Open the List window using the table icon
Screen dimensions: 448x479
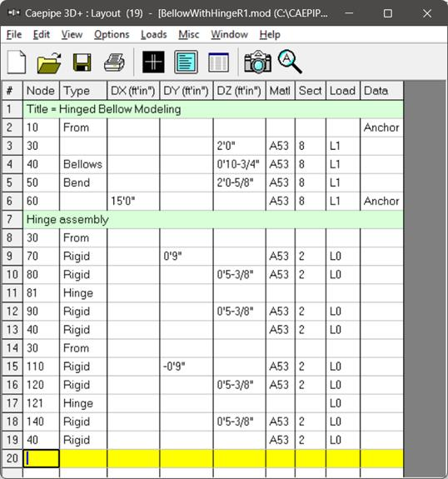click(218, 62)
